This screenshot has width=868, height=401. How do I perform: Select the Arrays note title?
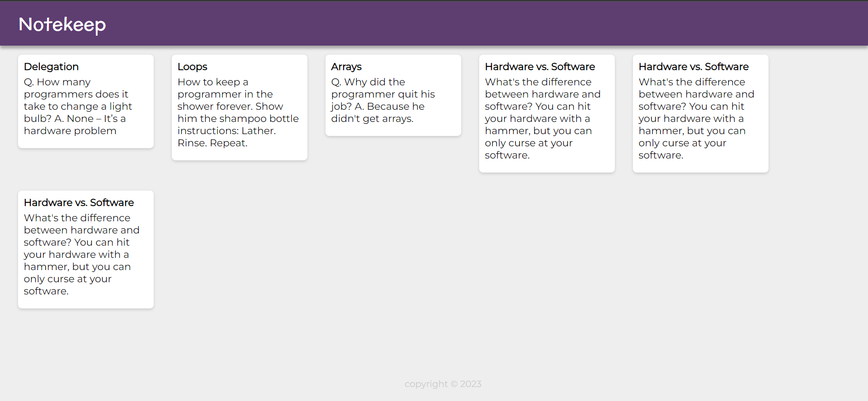coord(346,66)
